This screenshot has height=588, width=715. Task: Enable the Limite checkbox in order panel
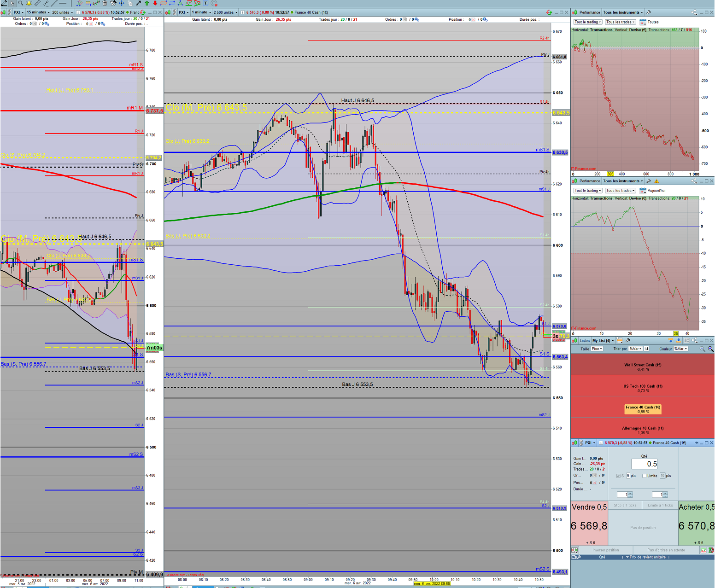click(644, 476)
